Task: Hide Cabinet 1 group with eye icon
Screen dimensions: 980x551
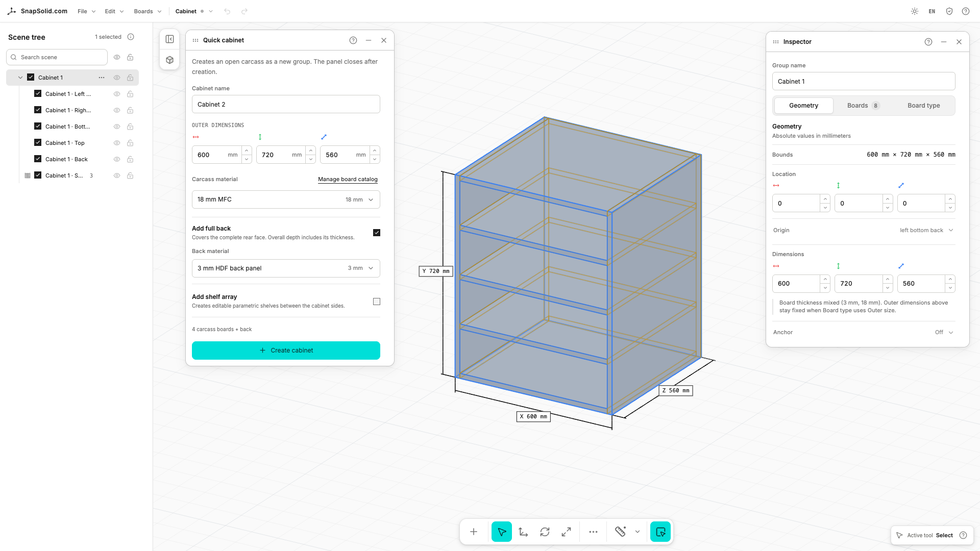Action: (117, 78)
